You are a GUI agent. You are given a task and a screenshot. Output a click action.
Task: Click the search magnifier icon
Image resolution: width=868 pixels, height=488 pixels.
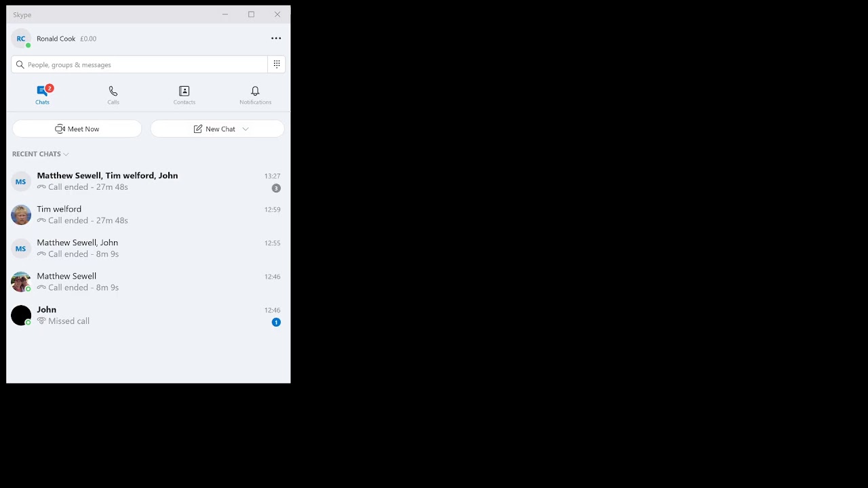pos(20,64)
